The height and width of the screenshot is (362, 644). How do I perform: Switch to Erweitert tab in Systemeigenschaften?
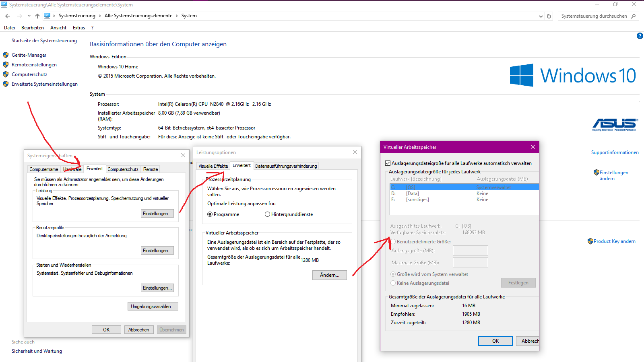95,169
